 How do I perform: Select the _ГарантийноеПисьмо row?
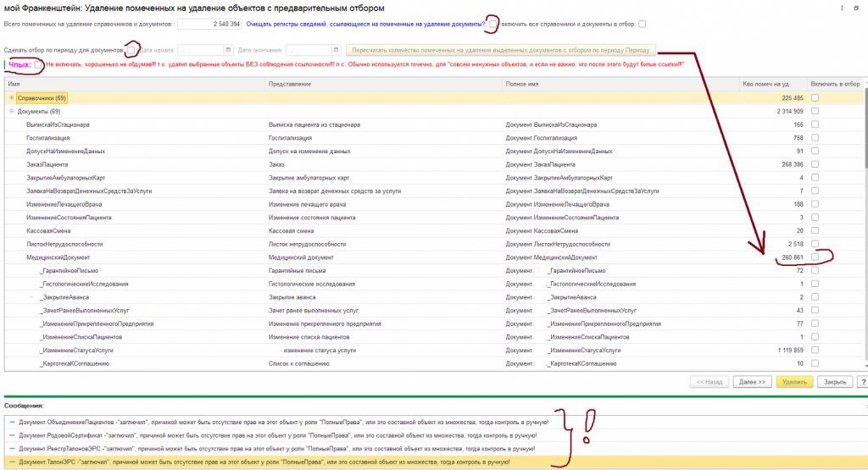coord(434,270)
